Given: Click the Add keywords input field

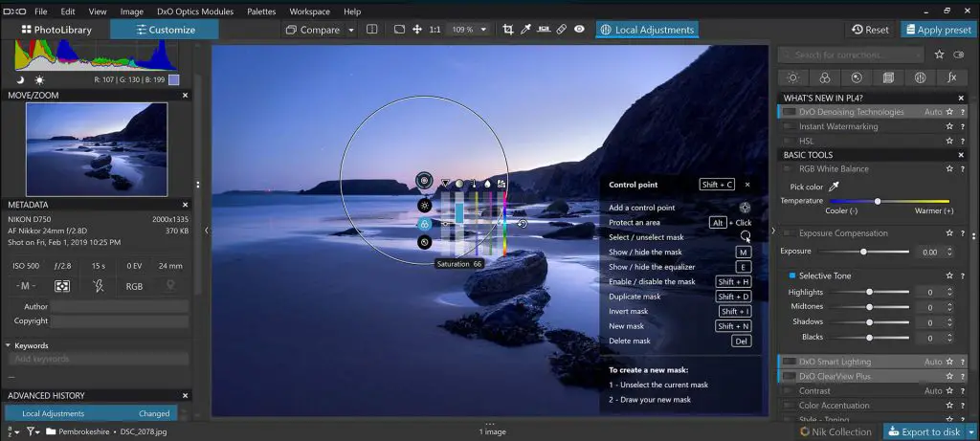Looking at the screenshot, I should (98, 359).
